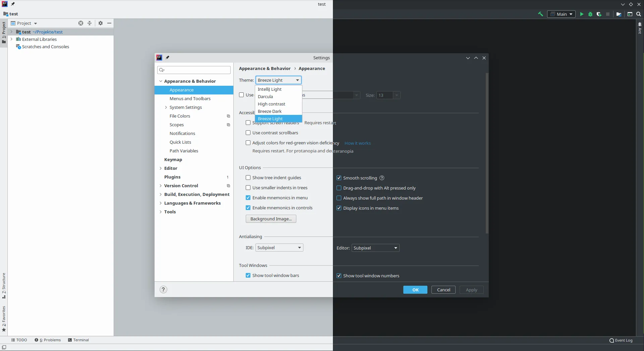
Task: Collapse all using the Project panel icon
Action: [x=90, y=23]
